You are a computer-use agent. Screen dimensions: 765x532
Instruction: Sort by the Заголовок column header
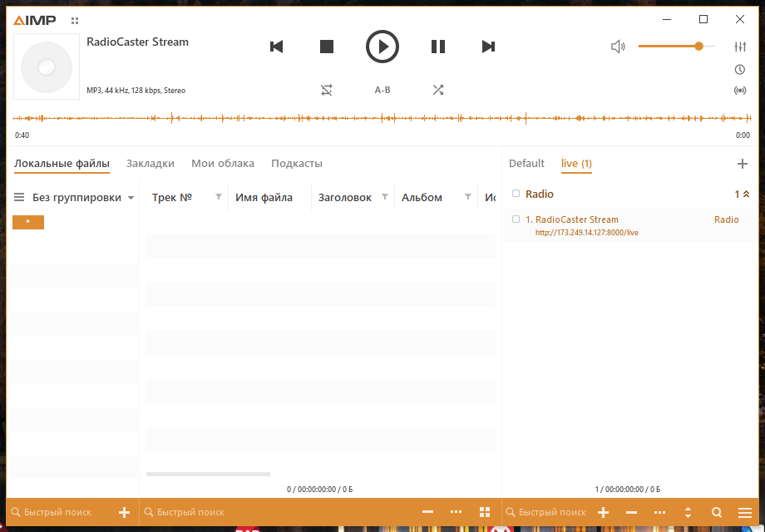tap(345, 198)
